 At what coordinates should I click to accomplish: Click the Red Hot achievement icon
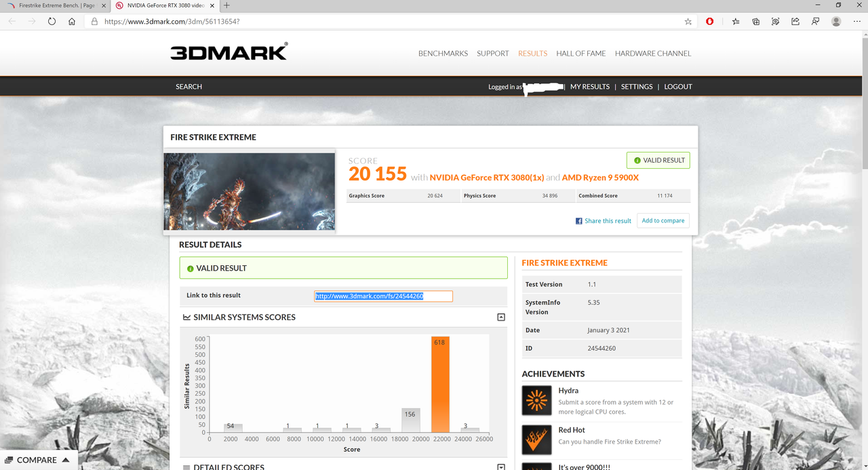[536, 439]
